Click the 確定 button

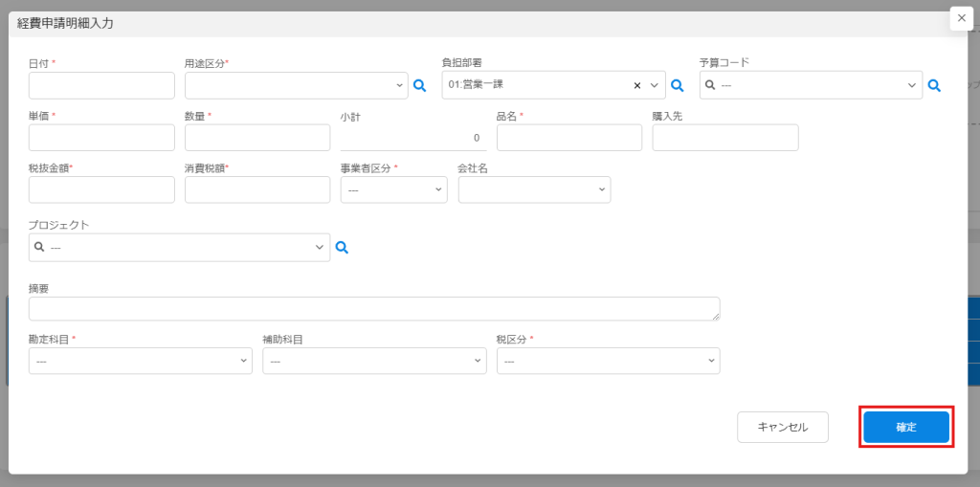pos(906,428)
